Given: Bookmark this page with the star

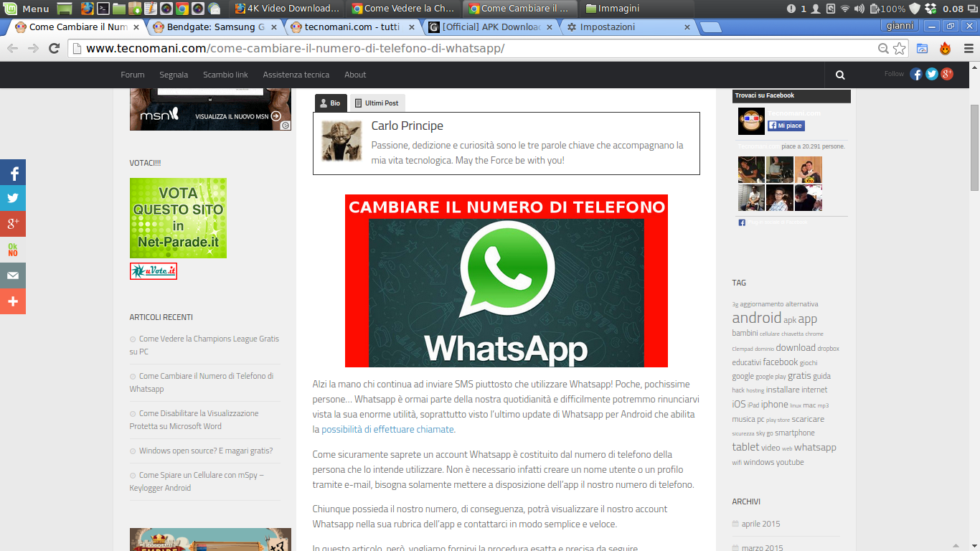Looking at the screenshot, I should click(x=900, y=48).
